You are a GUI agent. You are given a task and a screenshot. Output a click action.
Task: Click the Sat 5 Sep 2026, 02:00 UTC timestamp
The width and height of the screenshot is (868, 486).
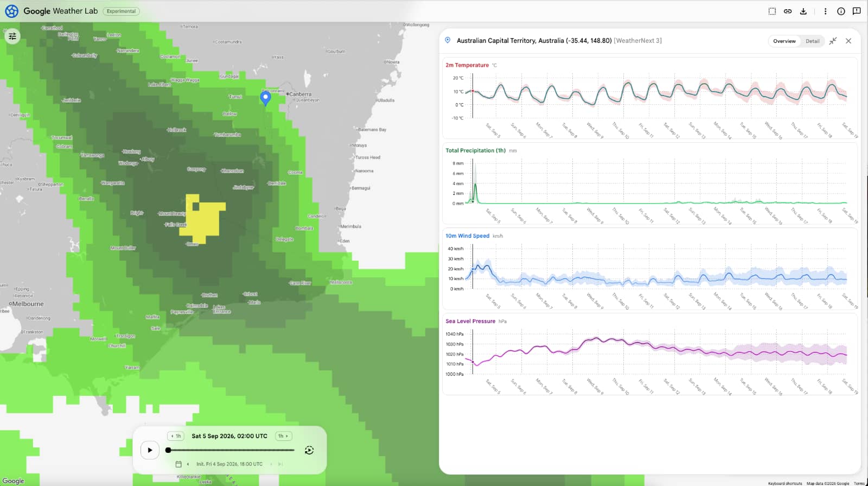[x=229, y=436]
